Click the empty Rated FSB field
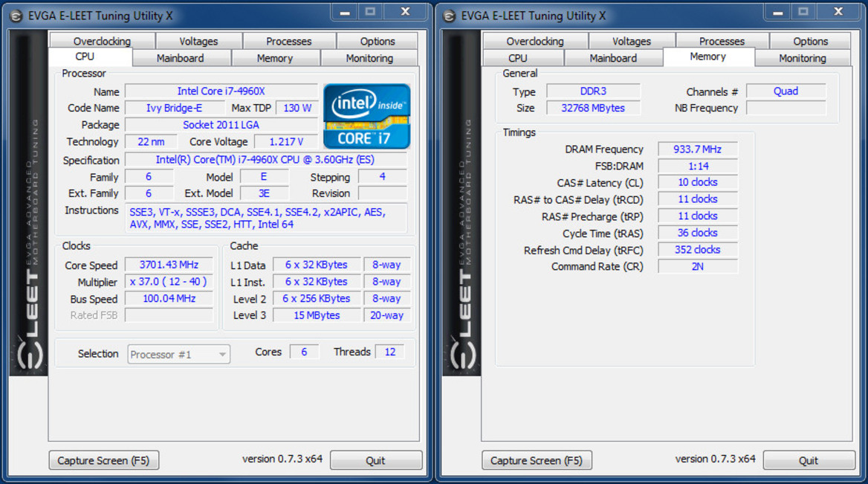The height and width of the screenshot is (484, 868). click(169, 315)
